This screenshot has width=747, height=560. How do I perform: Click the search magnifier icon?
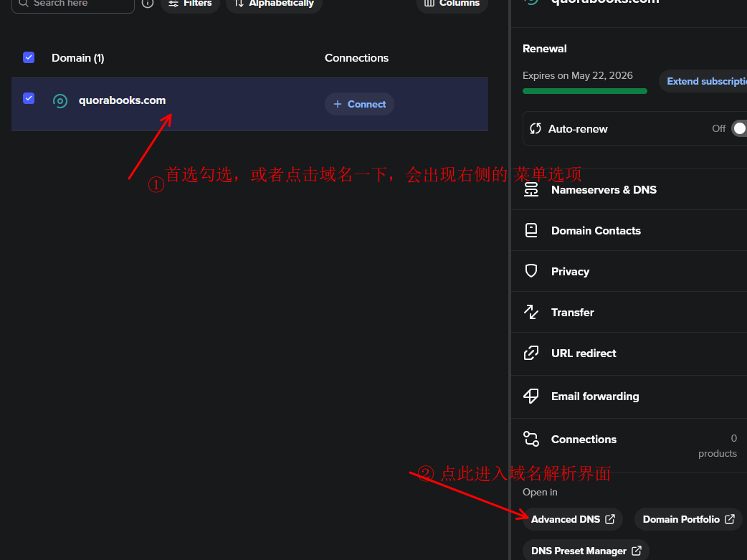24,3
